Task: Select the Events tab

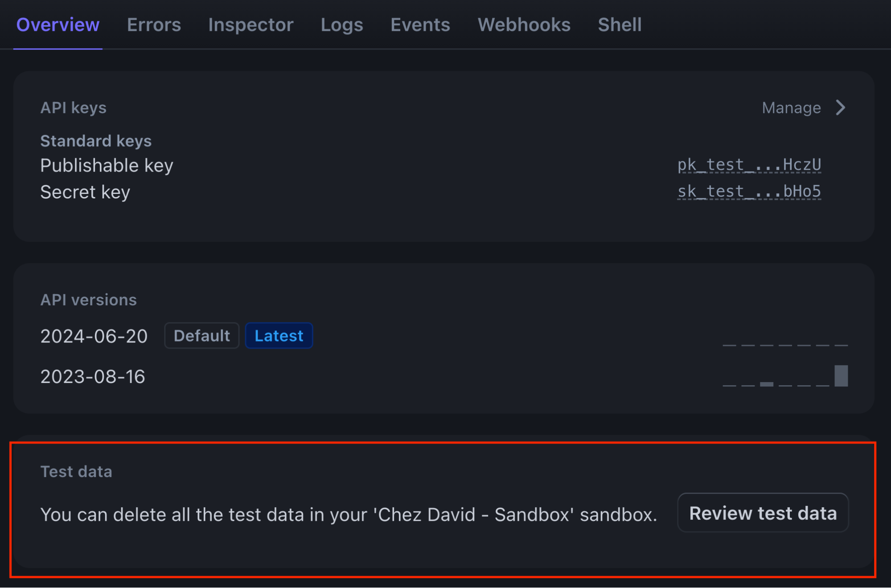Action: [x=420, y=25]
